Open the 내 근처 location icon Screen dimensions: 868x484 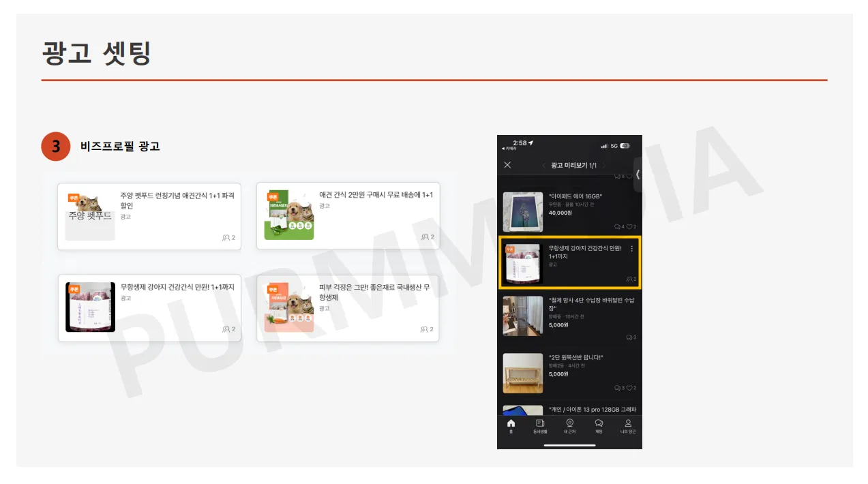[x=569, y=424]
